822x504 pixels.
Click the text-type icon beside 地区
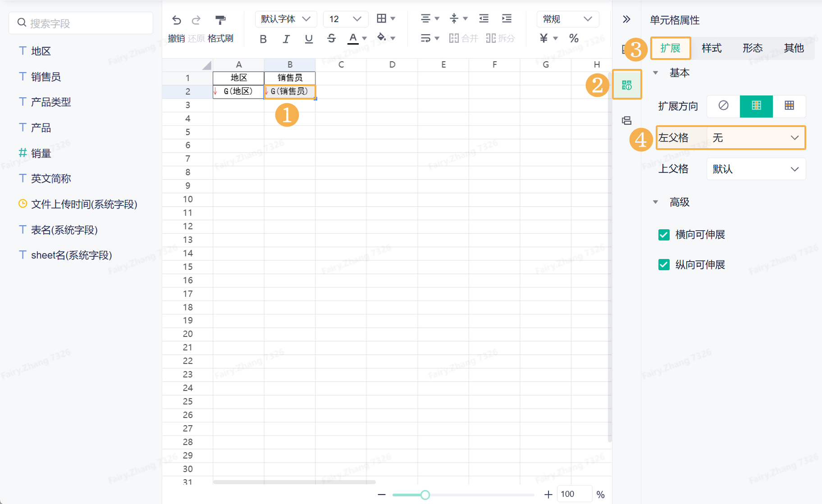(x=23, y=50)
